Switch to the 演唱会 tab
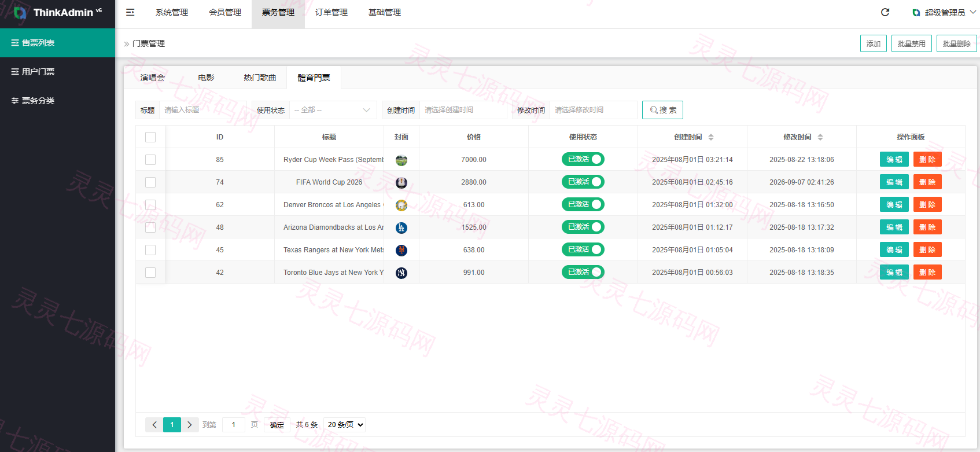 point(153,78)
